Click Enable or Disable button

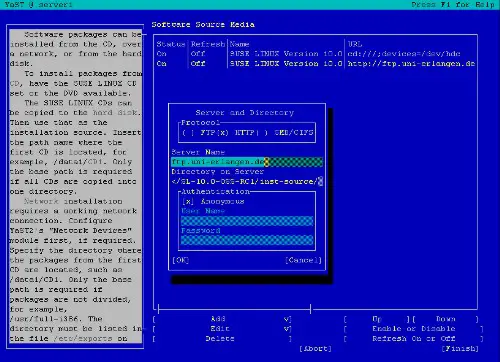[414, 329]
